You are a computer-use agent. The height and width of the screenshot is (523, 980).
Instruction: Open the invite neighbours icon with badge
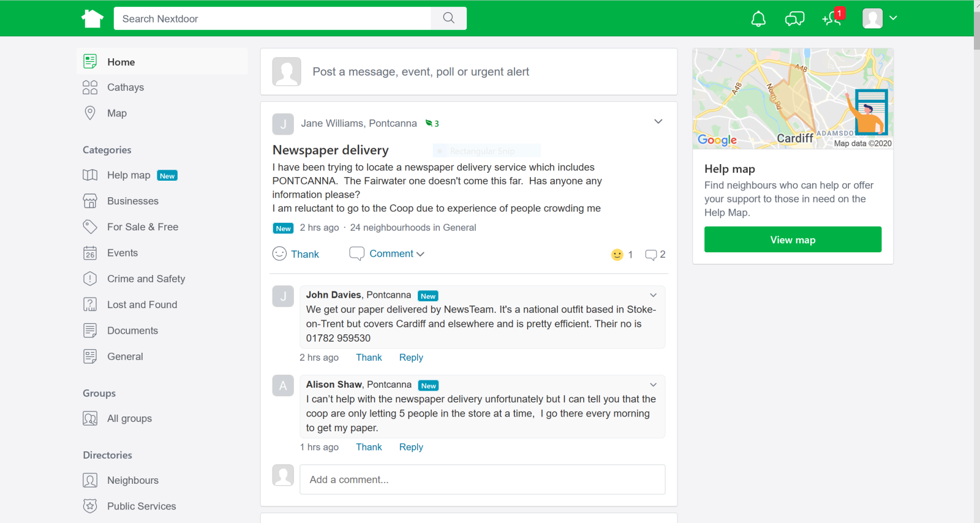click(x=833, y=18)
